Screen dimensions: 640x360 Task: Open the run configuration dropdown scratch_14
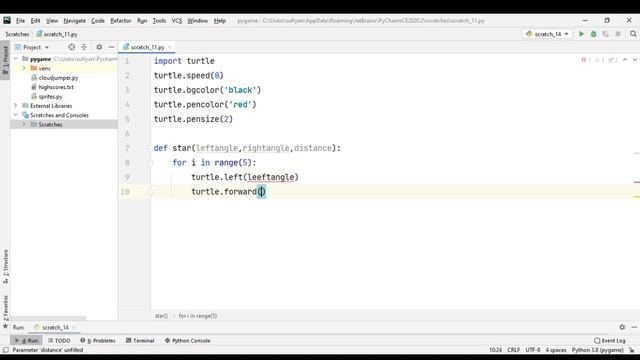point(547,34)
